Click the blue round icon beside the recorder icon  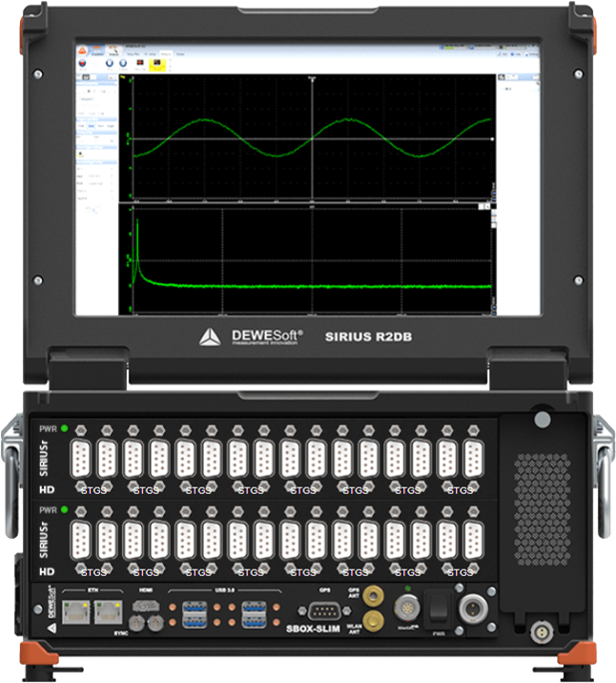[123, 64]
